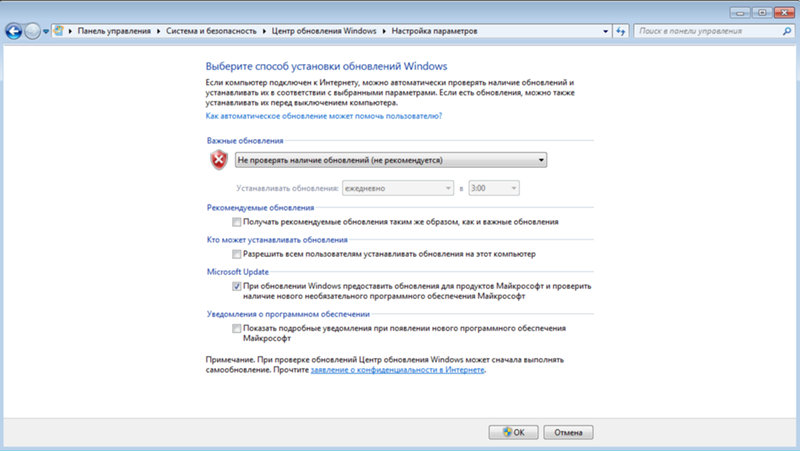Click the 'Поиск в панели управления' field

click(712, 32)
